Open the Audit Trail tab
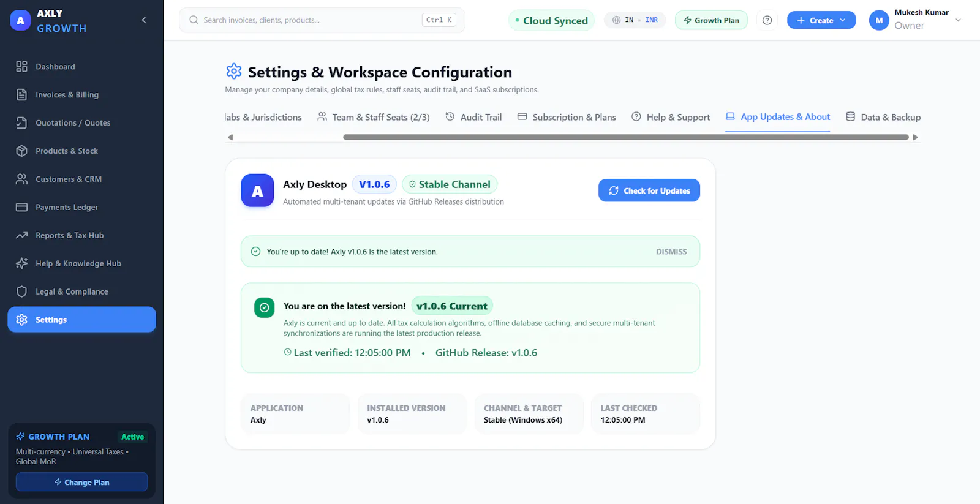 tap(473, 117)
